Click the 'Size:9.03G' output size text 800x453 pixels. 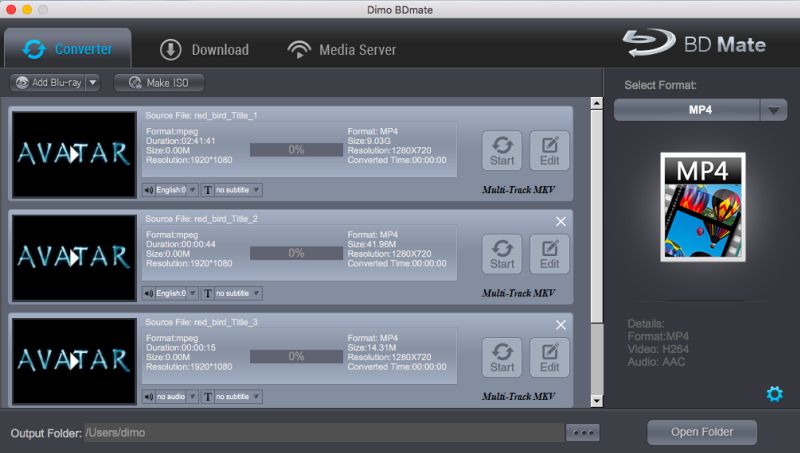click(369, 141)
